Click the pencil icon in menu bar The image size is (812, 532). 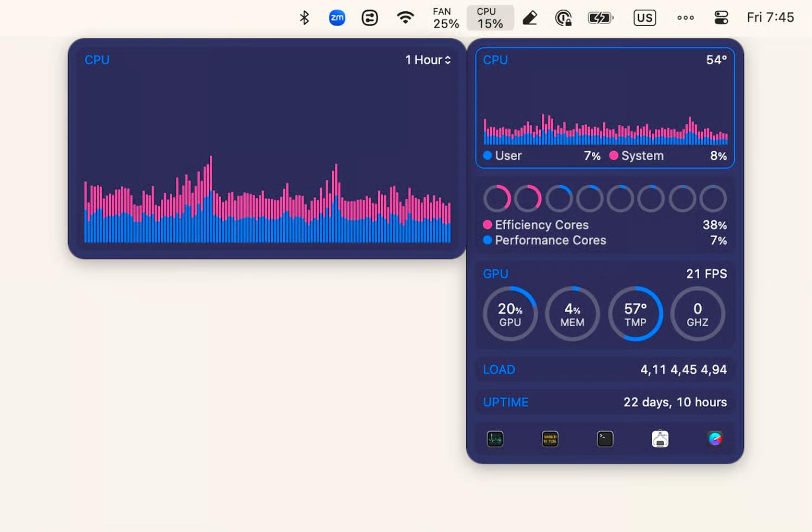[530, 18]
